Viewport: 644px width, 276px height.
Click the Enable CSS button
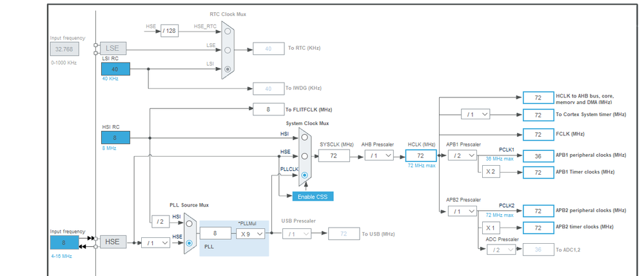(x=313, y=196)
